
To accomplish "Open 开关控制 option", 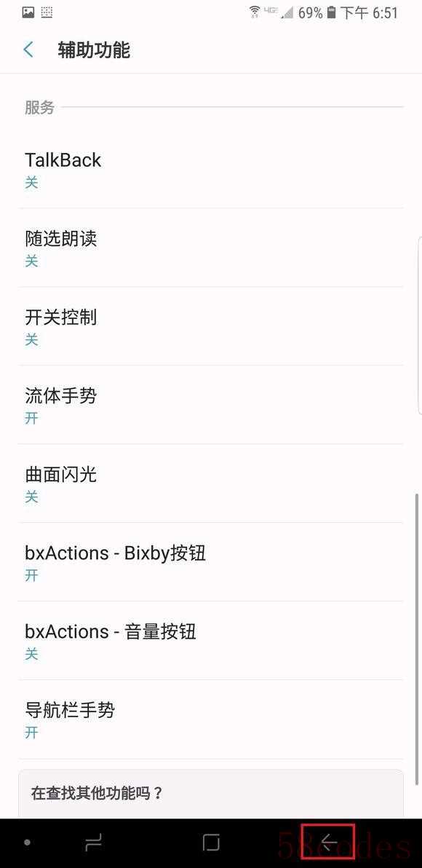I will (x=211, y=327).
